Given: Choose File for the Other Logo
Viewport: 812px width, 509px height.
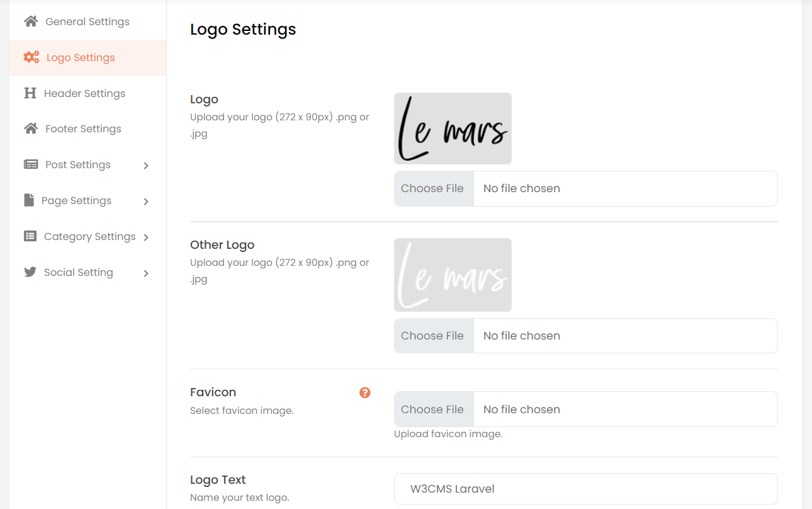Looking at the screenshot, I should tap(433, 336).
